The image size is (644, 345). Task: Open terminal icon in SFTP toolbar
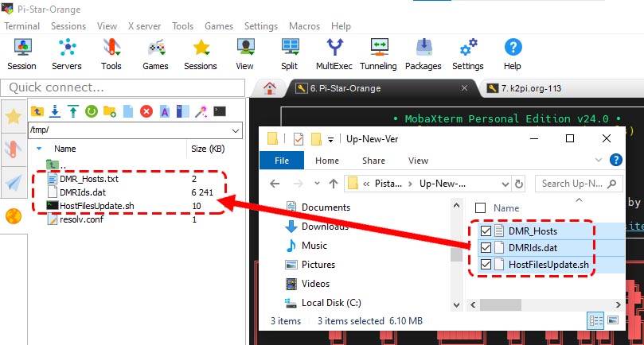pyautogui.click(x=220, y=110)
